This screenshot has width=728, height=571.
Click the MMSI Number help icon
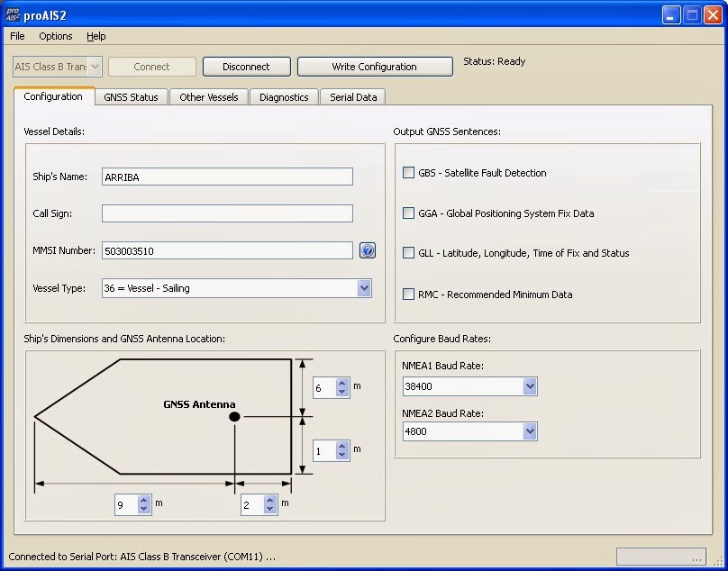368,250
